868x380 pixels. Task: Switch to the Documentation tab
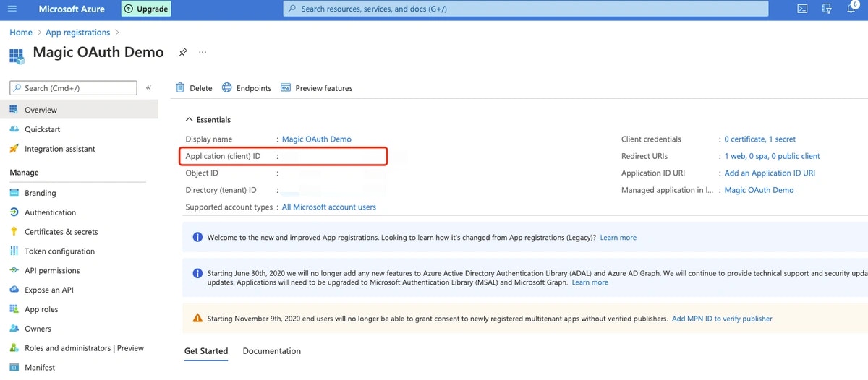(272, 351)
